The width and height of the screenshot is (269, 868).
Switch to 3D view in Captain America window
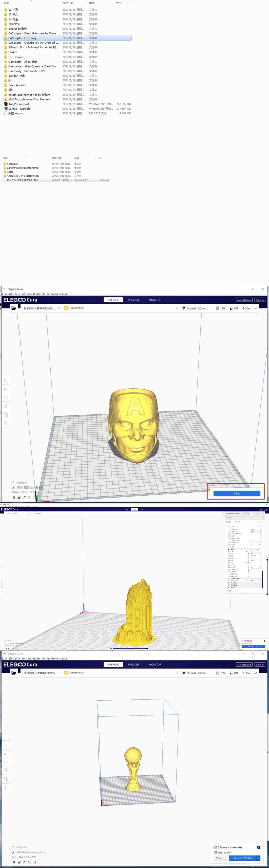(14, 497)
